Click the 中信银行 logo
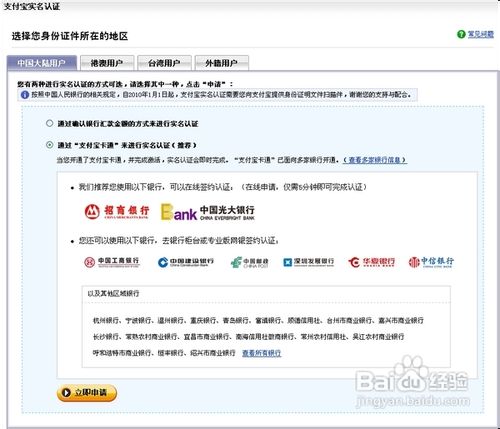 pyautogui.click(x=431, y=262)
